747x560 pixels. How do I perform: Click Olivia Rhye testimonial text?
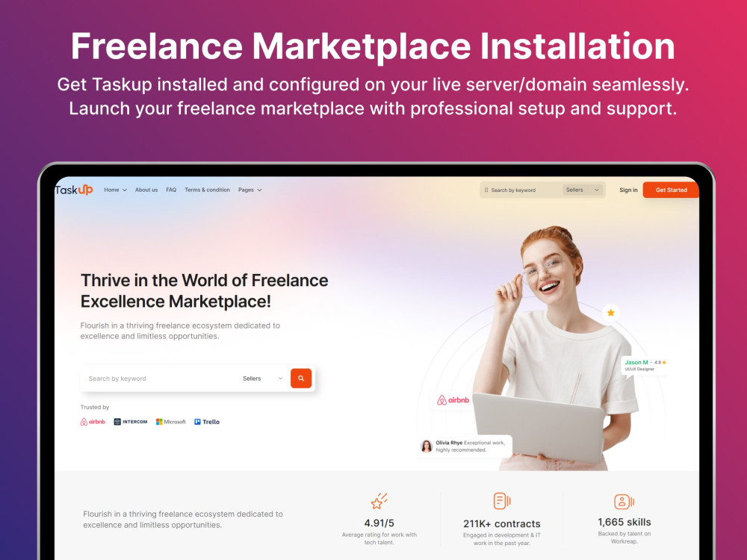coord(471,447)
